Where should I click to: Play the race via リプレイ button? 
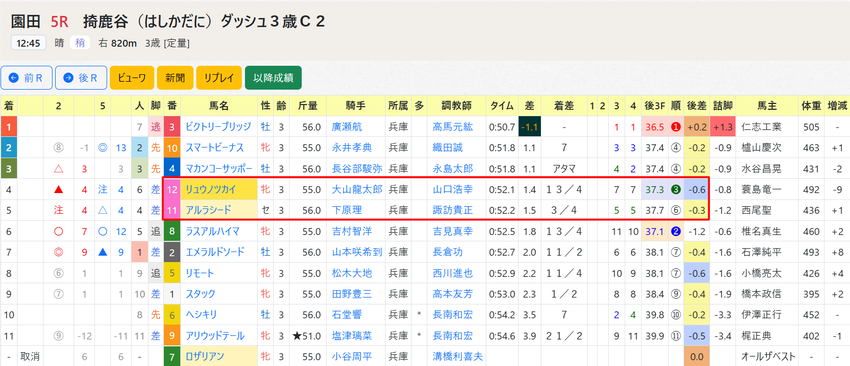(219, 78)
